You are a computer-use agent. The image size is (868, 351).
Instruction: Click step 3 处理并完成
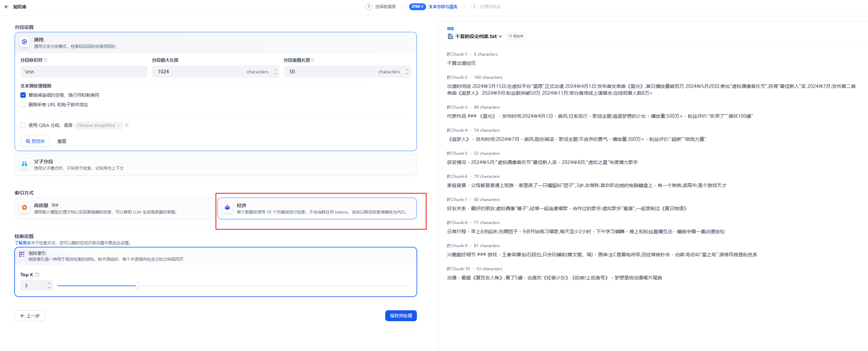point(486,7)
